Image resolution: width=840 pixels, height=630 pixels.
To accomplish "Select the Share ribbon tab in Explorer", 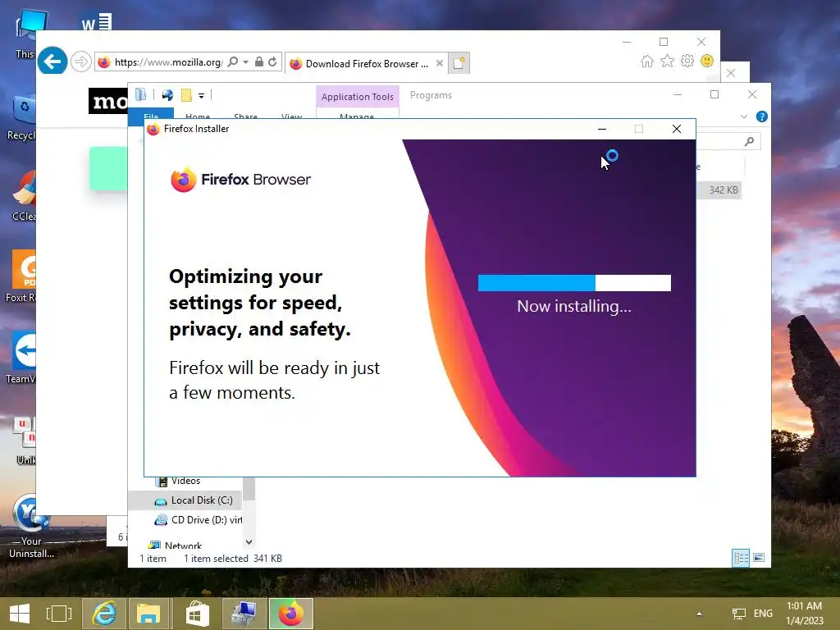I will click(245, 115).
